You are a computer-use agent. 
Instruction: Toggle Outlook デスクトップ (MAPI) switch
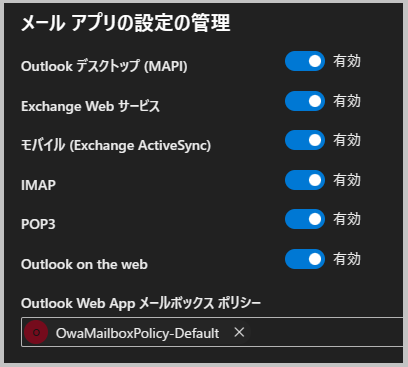pos(305,61)
